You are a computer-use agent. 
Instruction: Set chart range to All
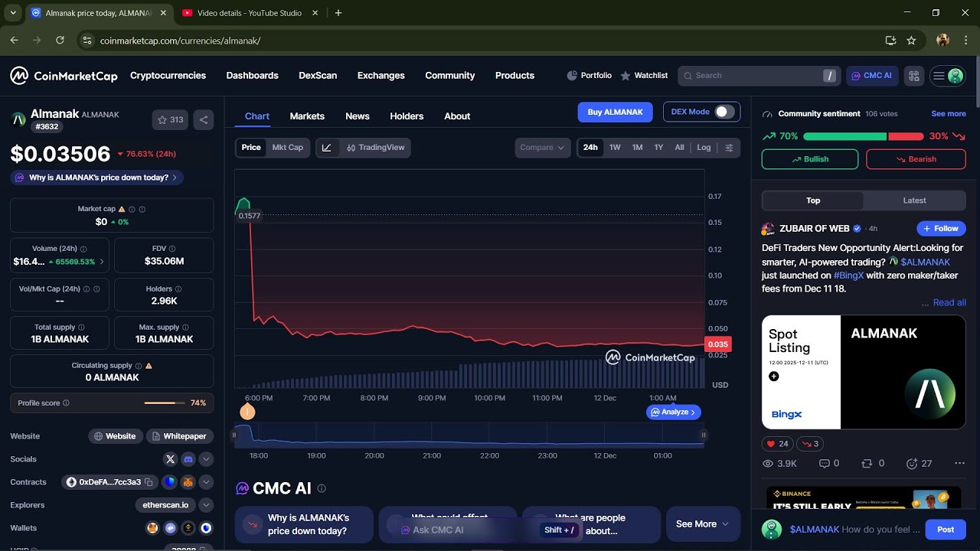[x=679, y=148]
